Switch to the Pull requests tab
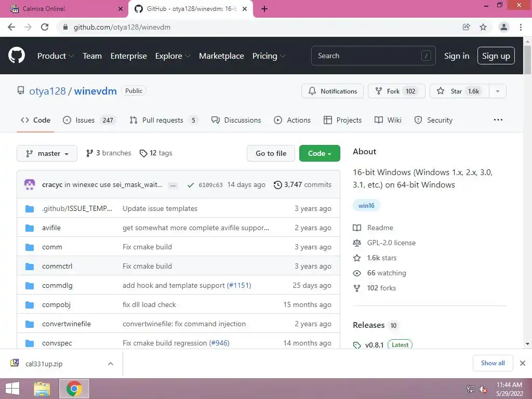532x399 pixels. [x=164, y=120]
